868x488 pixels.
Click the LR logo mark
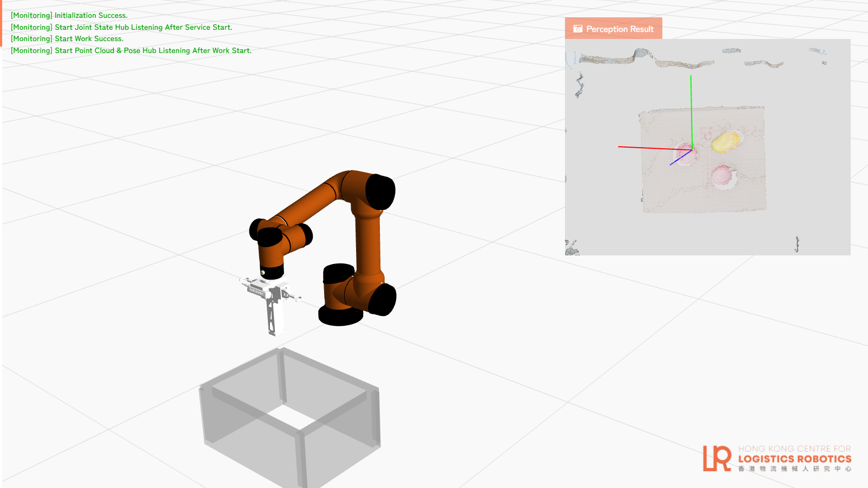point(717,458)
